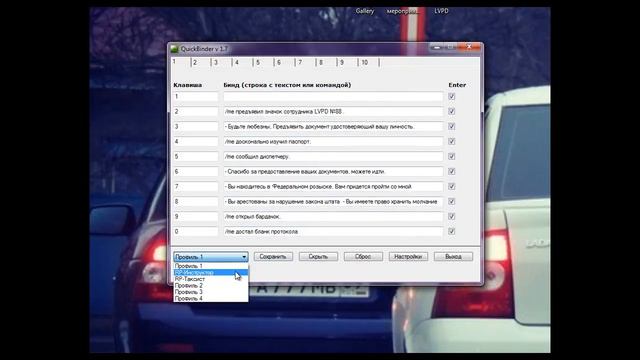Open the Gallery desktop shortcut

[x=364, y=11]
